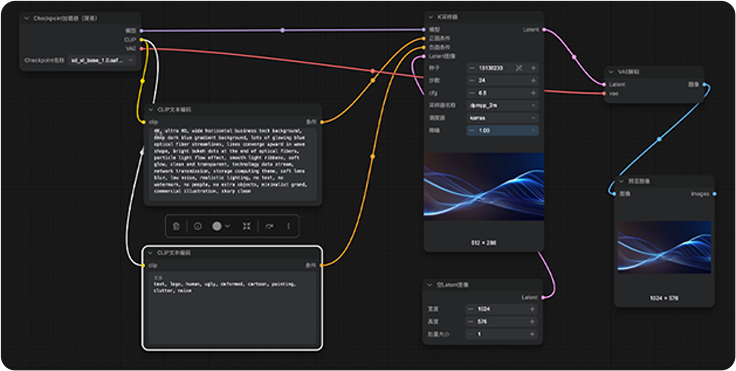Click Checkpoint loader 模型 output socket
736x371 pixels.
141,31
